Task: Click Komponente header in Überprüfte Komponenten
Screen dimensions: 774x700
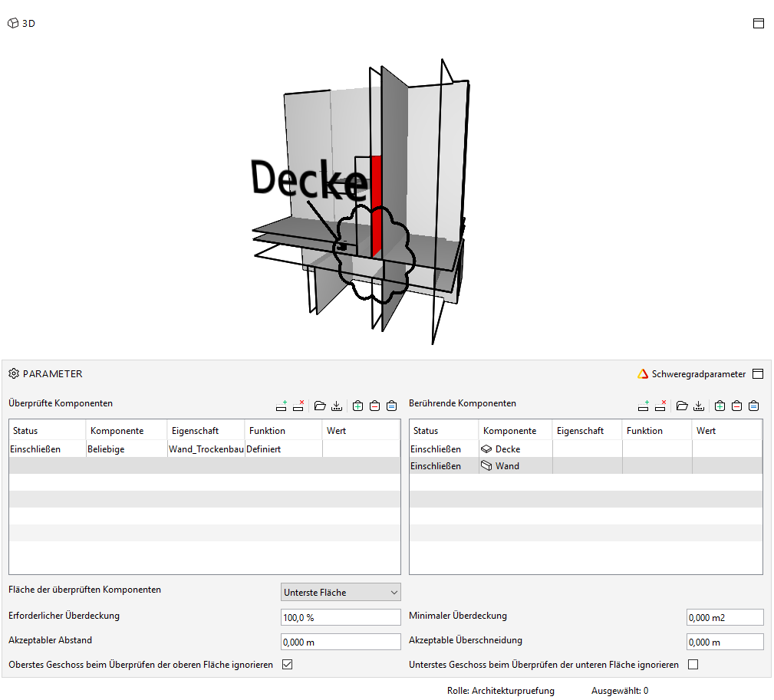Action: point(127,430)
